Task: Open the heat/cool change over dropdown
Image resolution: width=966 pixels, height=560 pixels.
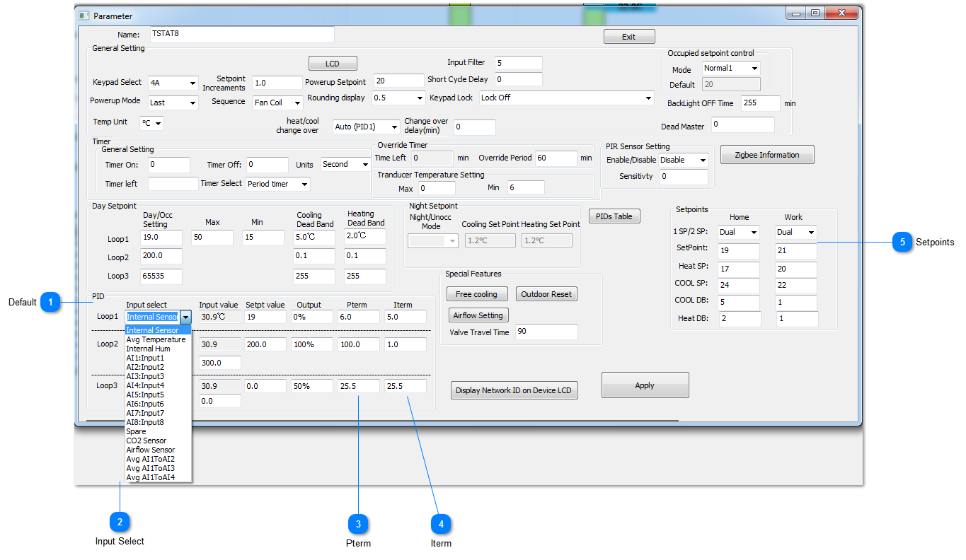Action: [x=366, y=127]
